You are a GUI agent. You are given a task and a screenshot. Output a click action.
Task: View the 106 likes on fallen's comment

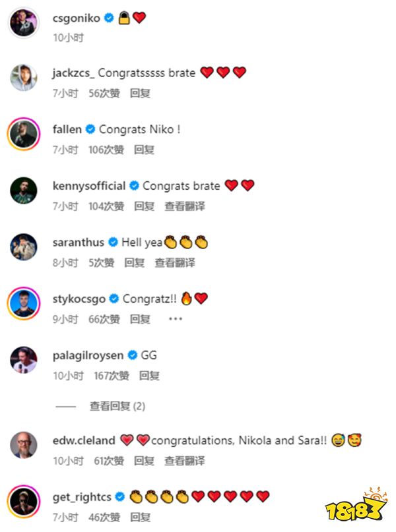(x=106, y=150)
